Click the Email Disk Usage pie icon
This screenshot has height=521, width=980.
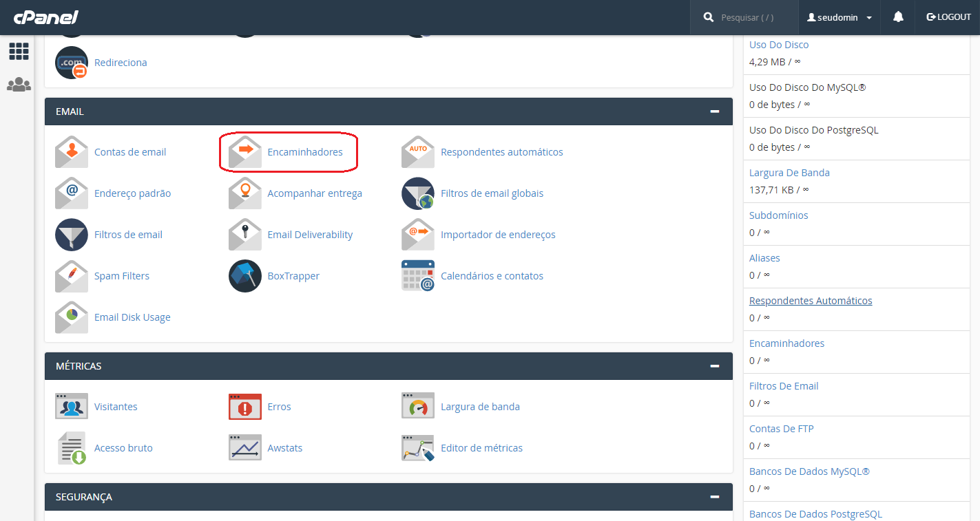tap(72, 317)
